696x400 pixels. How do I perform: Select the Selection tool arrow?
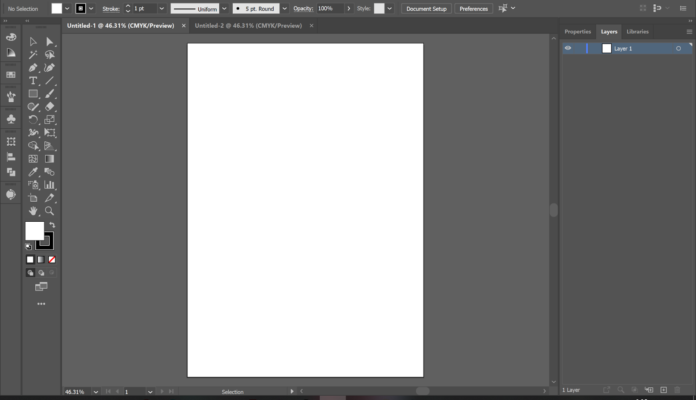[x=33, y=42]
